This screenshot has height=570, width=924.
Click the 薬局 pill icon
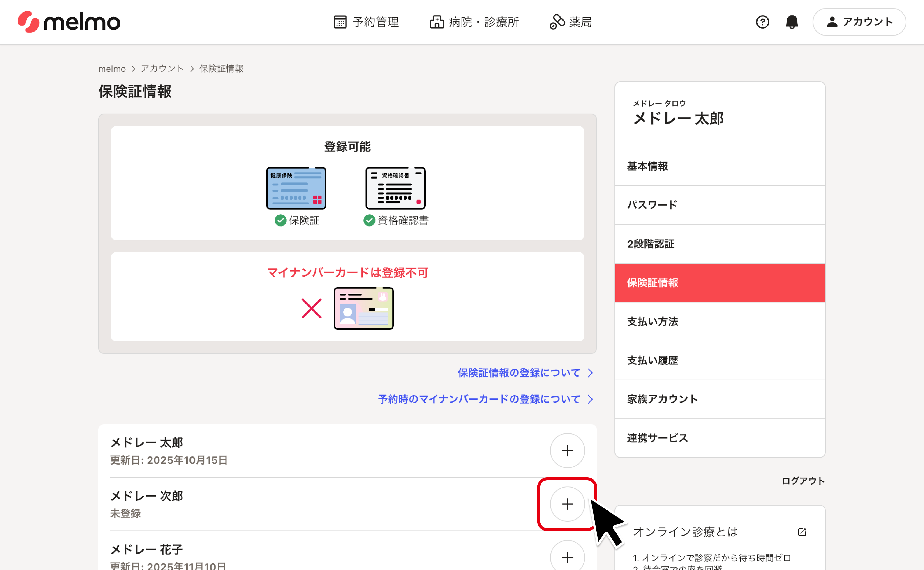click(x=557, y=22)
